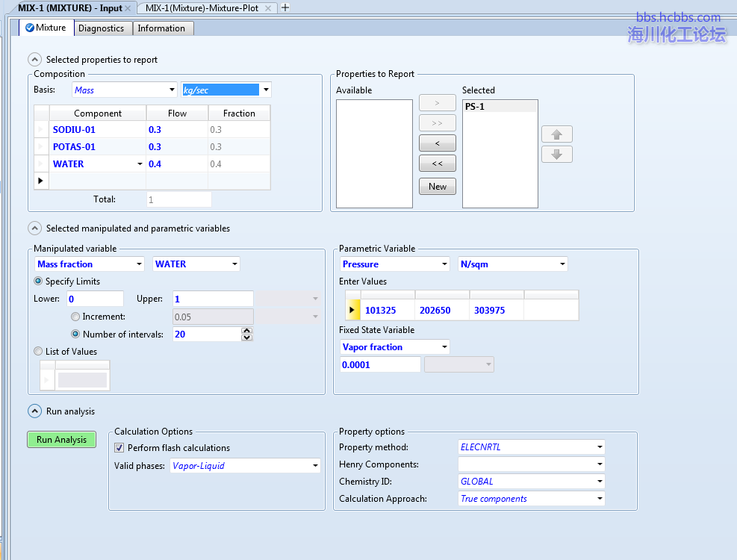The image size is (737, 560).
Task: Click the current row marker in pressure values
Action: tap(352, 311)
